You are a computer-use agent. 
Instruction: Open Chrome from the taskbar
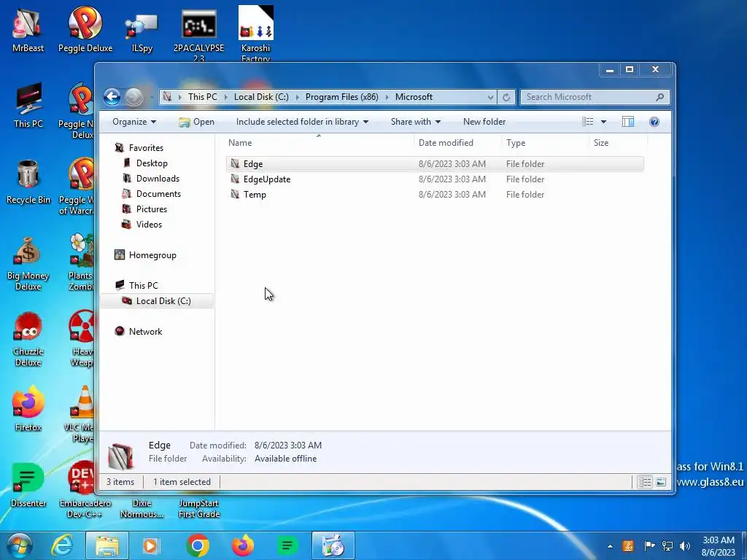click(x=198, y=545)
